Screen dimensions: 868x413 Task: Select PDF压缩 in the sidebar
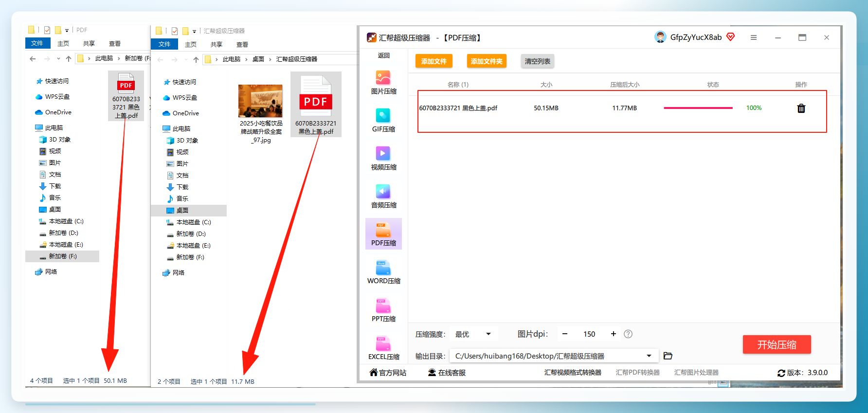point(383,234)
